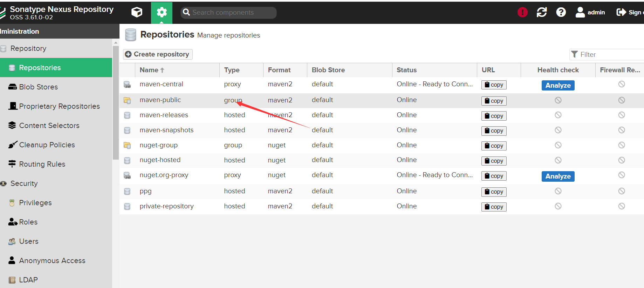The width and height of the screenshot is (644, 288).
Task: Open the private-repository name
Action: click(166, 206)
